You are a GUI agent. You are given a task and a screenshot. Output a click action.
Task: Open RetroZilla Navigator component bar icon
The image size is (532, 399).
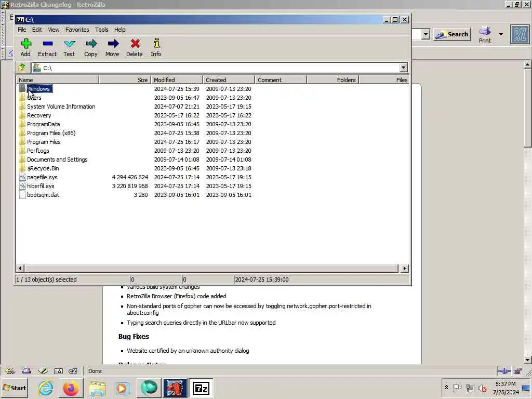(x=10, y=371)
